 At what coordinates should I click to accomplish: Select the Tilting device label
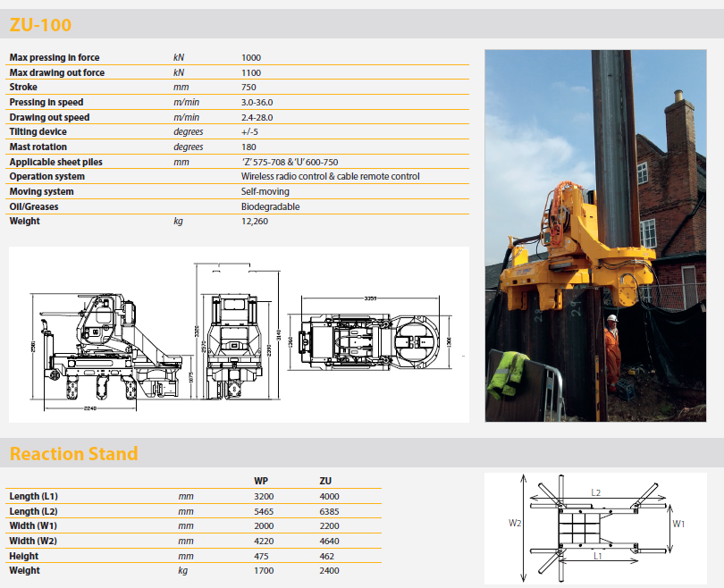(38, 131)
